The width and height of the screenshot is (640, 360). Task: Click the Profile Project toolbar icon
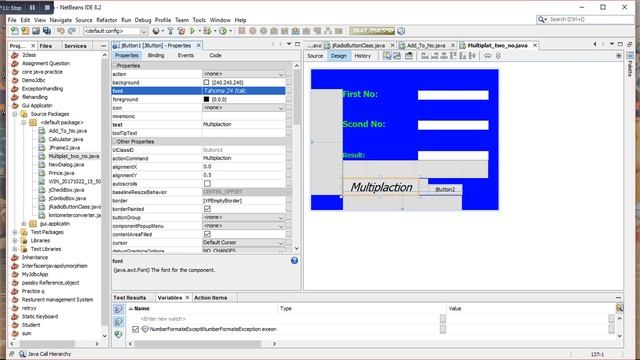click(223, 31)
